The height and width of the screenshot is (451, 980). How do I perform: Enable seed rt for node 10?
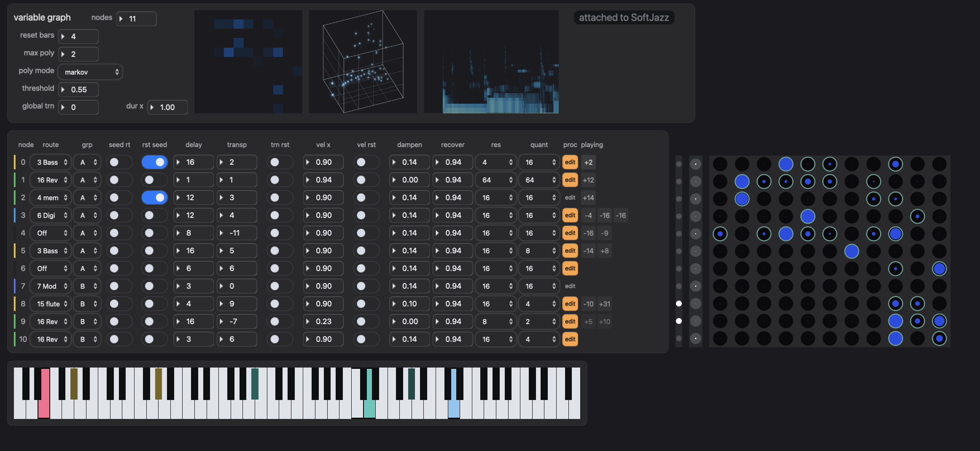(x=119, y=339)
